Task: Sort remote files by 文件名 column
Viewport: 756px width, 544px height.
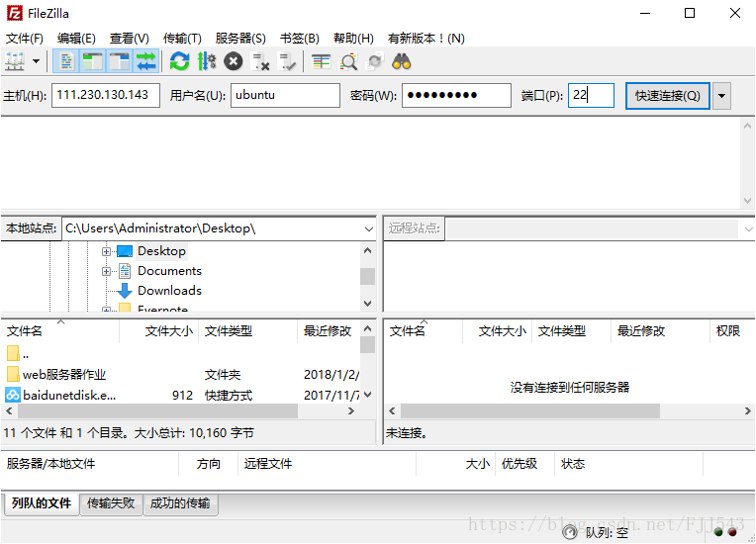Action: tap(424, 331)
